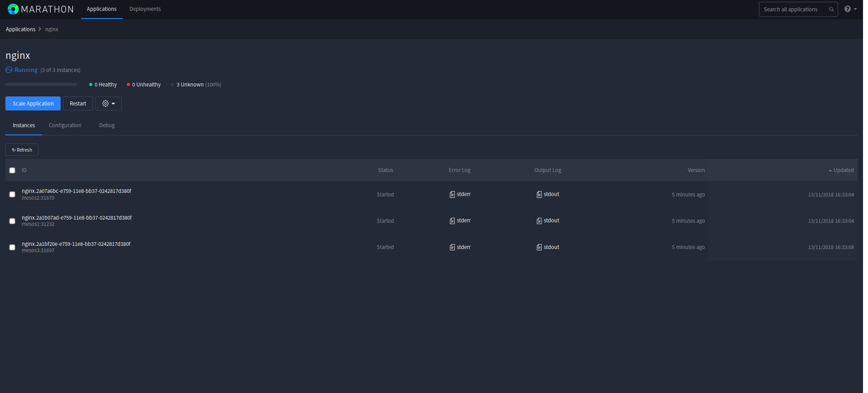Image resolution: width=868 pixels, height=393 pixels.
Task: Click the Scale Application button
Action: [33, 104]
